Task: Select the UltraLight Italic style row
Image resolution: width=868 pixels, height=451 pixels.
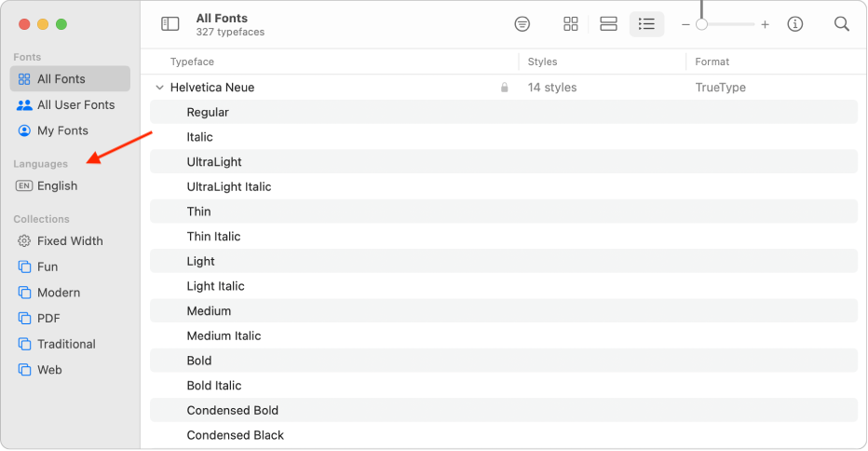Action: [x=504, y=186]
